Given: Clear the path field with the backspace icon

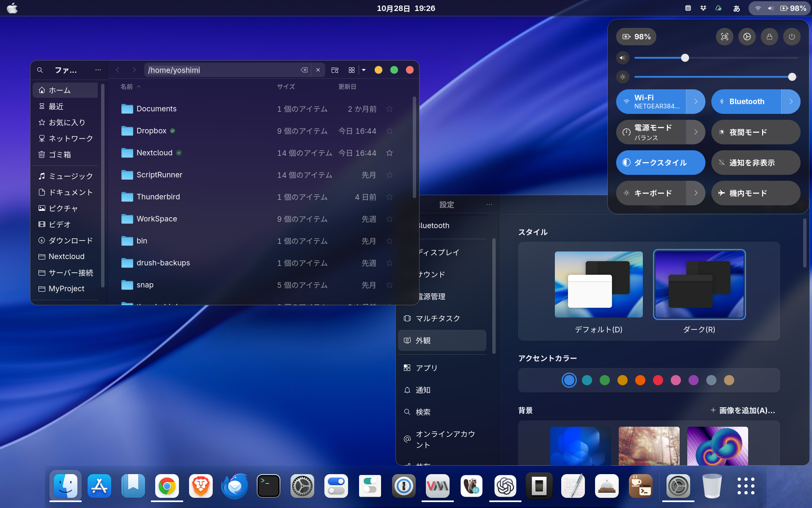Looking at the screenshot, I should coord(304,70).
